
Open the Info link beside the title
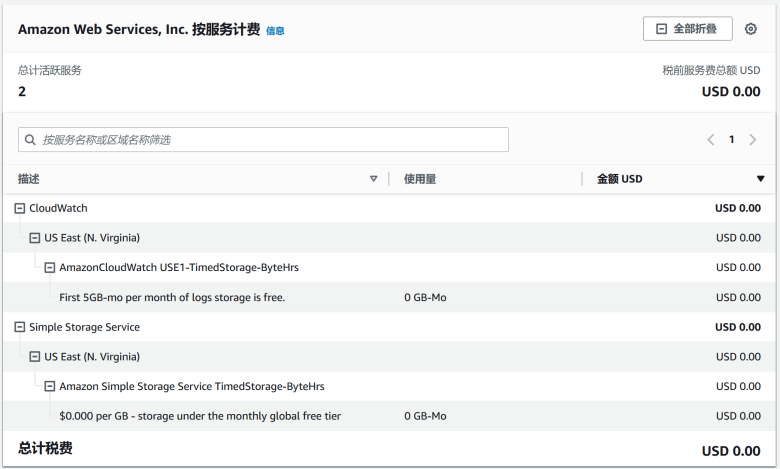point(275,31)
